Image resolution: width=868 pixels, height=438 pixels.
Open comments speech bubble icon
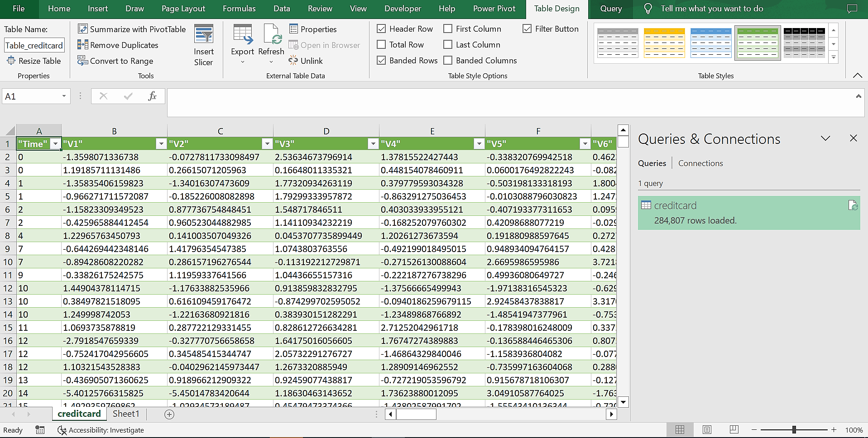tap(852, 9)
